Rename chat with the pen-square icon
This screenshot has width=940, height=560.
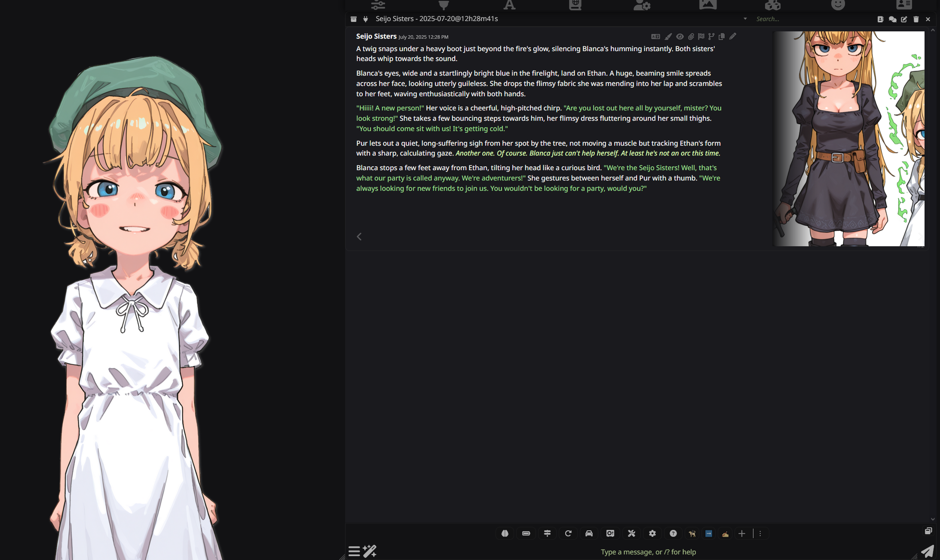coord(904,19)
